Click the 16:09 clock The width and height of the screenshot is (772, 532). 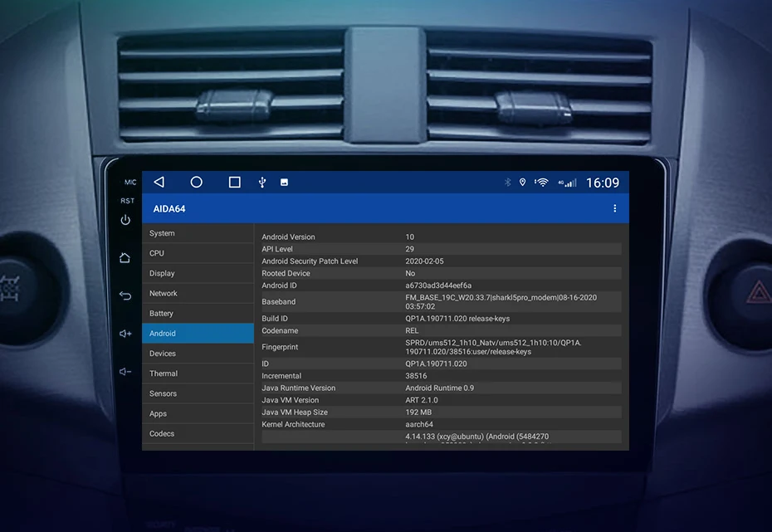[x=603, y=183]
